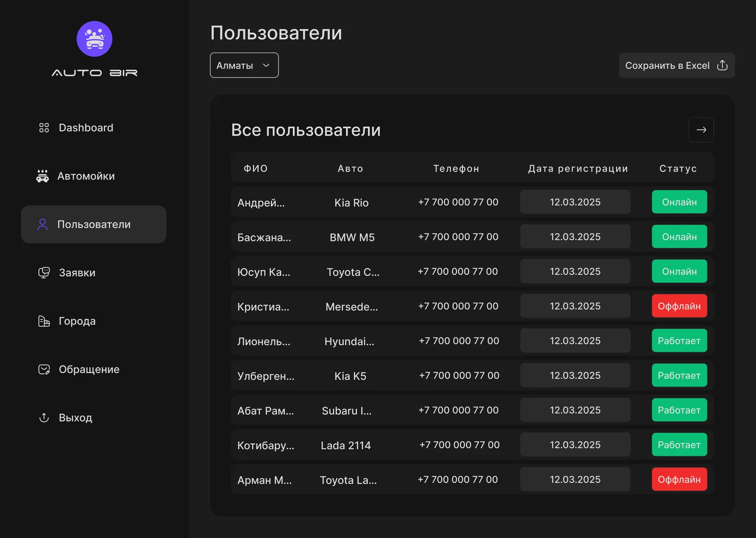Click Оффлайн status in the Арман М row
The width and height of the screenshot is (756, 538).
[679, 479]
